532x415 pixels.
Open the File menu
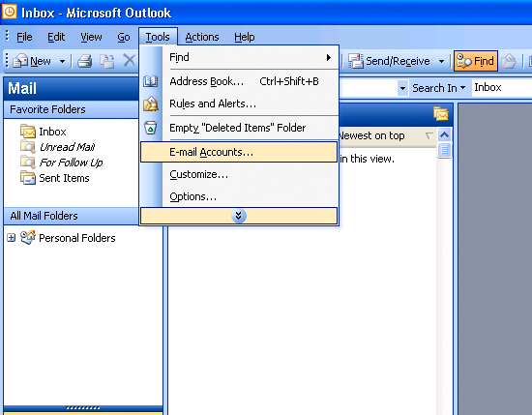click(x=24, y=37)
